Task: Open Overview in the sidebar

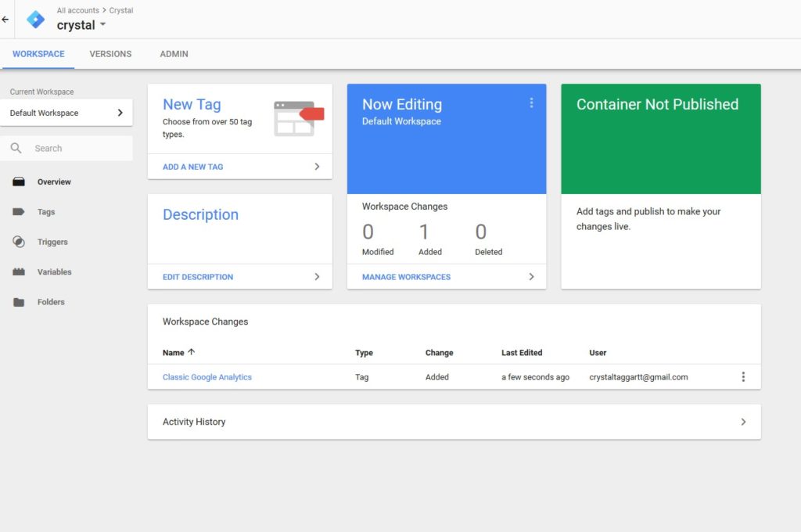Action: 54,182
